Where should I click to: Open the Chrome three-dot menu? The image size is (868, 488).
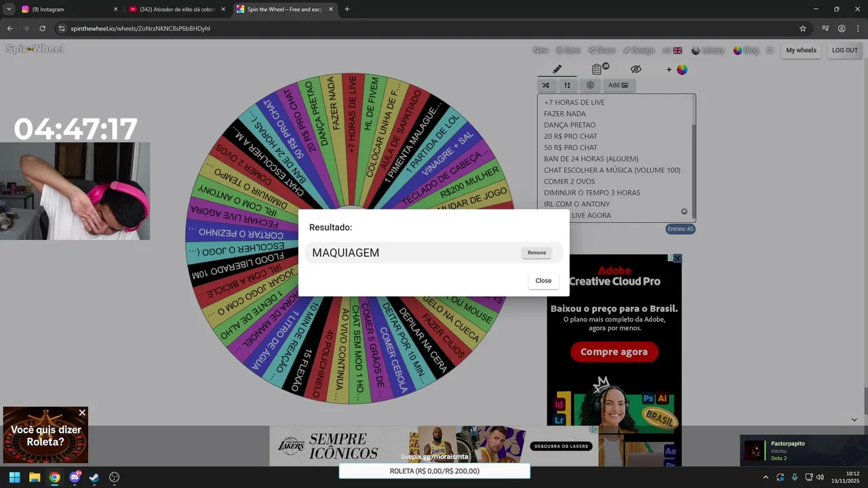pos(858,28)
